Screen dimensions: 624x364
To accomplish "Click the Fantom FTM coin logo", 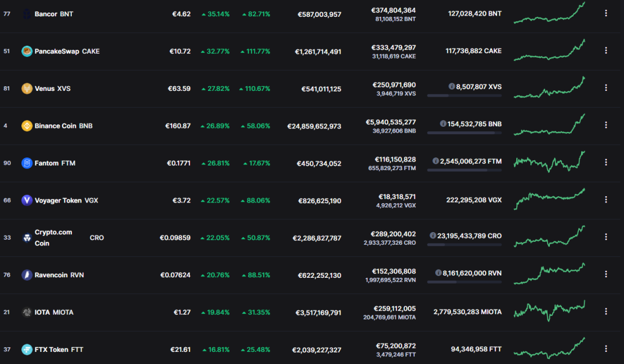I will [x=27, y=163].
